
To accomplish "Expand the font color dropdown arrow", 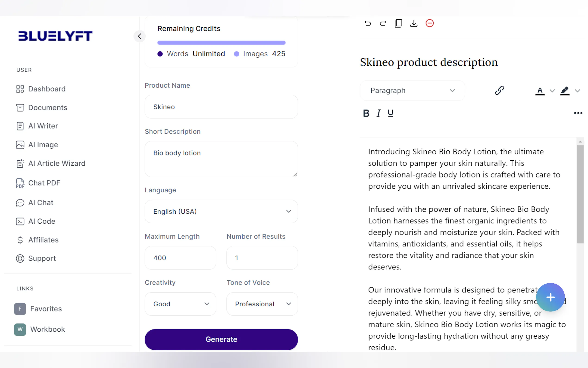I will 552,91.
